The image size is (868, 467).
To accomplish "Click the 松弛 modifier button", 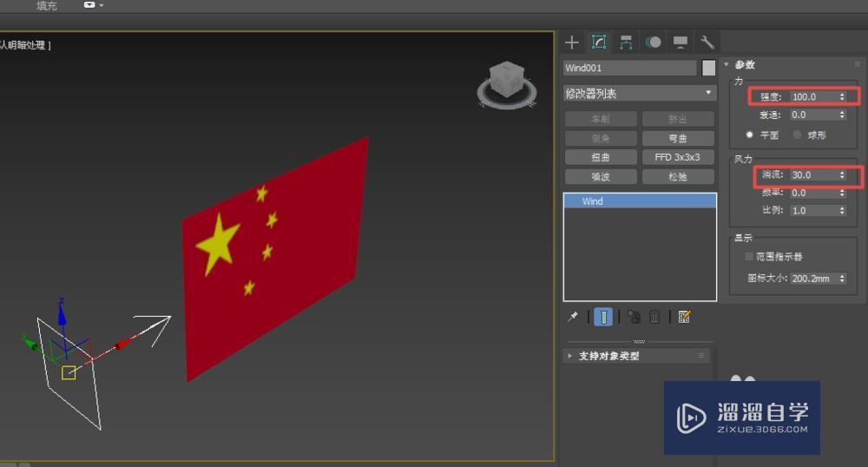I will (678, 176).
